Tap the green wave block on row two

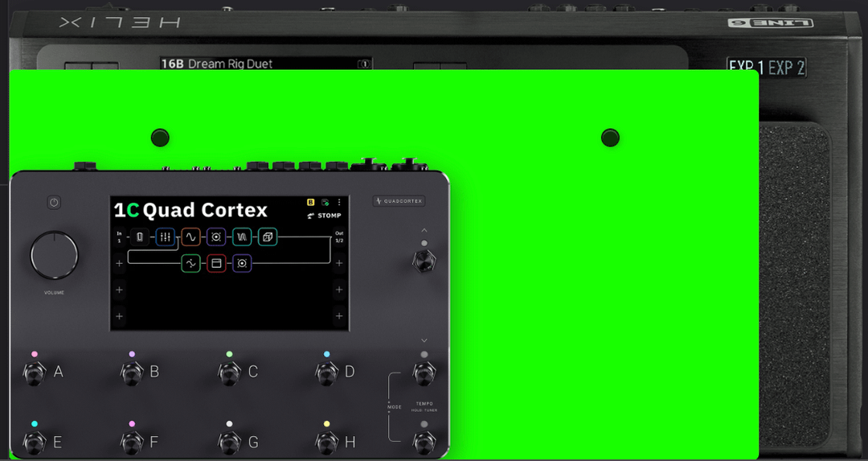coord(190,263)
